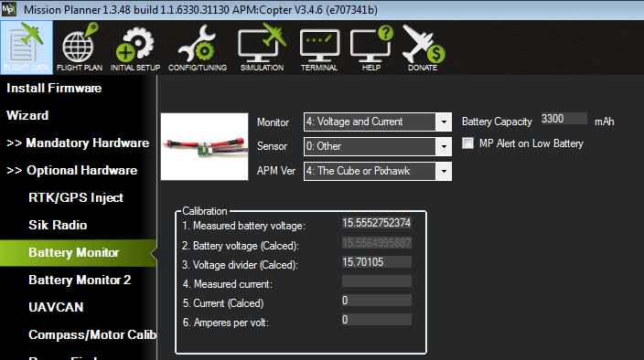The width and height of the screenshot is (644, 360).
Task: Click the Voltage divider (Calced) field
Action: point(377,262)
